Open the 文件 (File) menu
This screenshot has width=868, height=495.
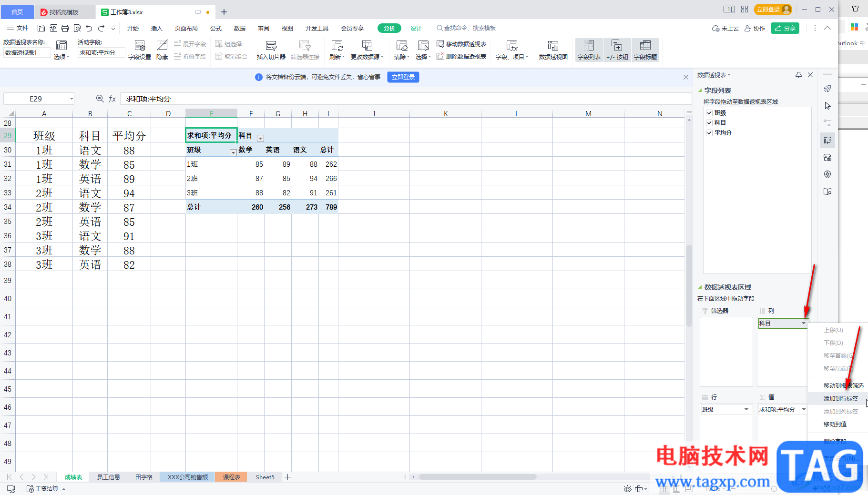click(x=18, y=28)
